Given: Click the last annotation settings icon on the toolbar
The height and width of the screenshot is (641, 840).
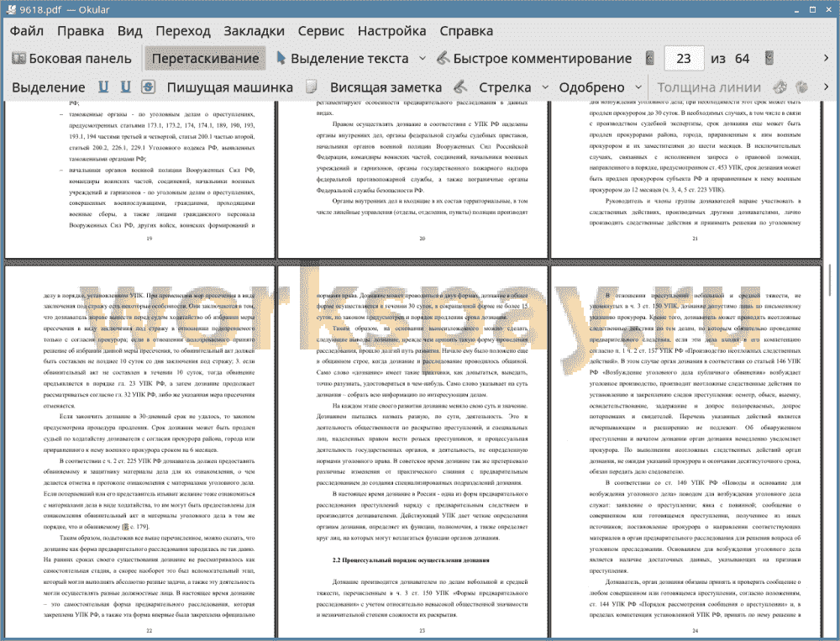Looking at the screenshot, I should (802, 87).
